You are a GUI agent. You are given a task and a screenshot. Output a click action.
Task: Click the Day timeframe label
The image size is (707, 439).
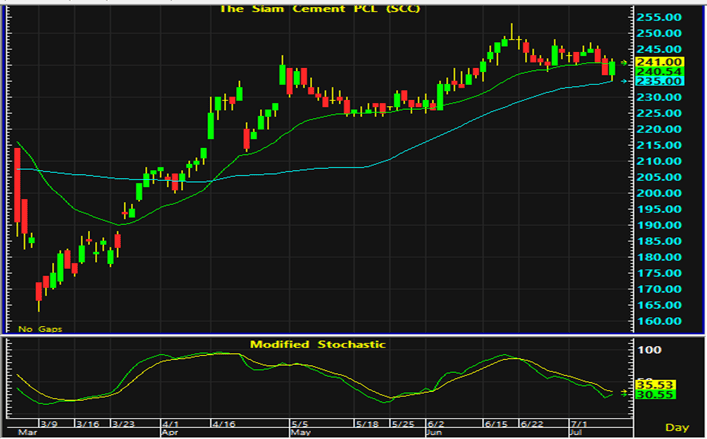click(677, 427)
